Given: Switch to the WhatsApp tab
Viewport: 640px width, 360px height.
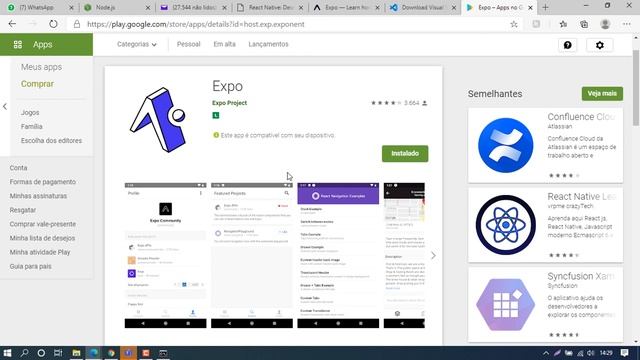Looking at the screenshot, I should [x=39, y=7].
